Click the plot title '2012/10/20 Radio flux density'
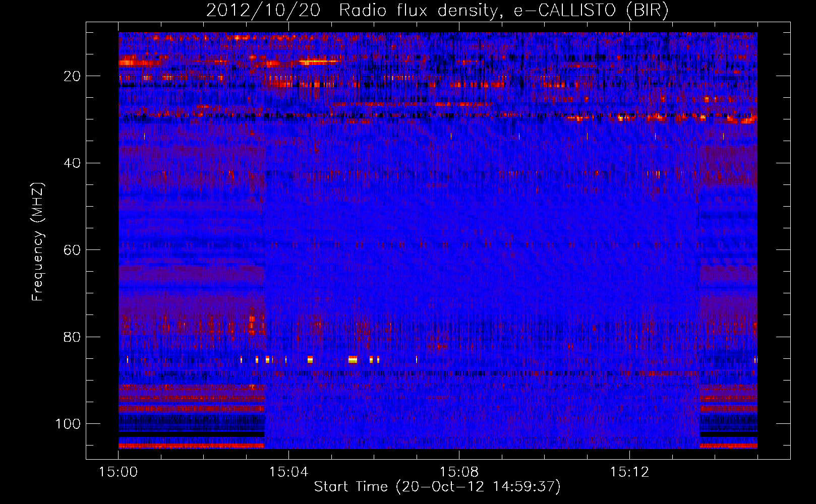816x504 pixels. coord(438,11)
